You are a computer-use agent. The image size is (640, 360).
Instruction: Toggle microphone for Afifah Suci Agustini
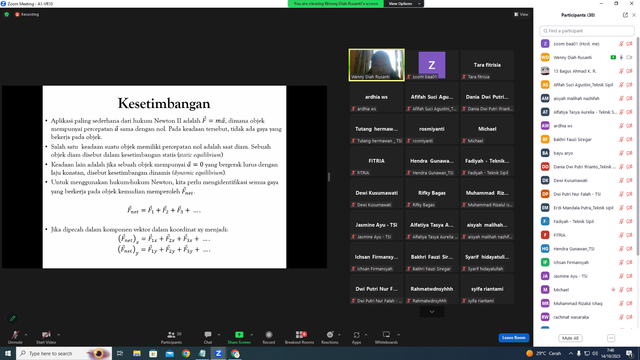621,85
